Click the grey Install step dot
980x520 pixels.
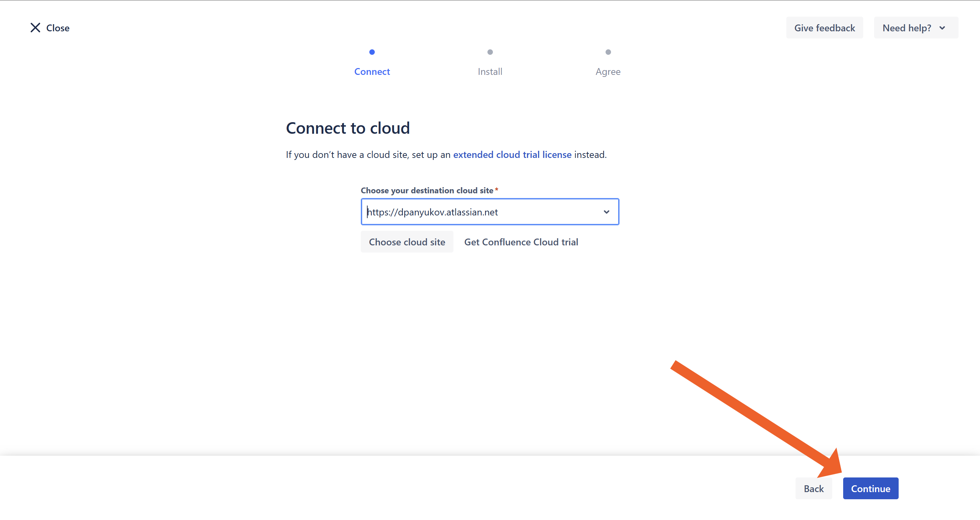click(489, 52)
